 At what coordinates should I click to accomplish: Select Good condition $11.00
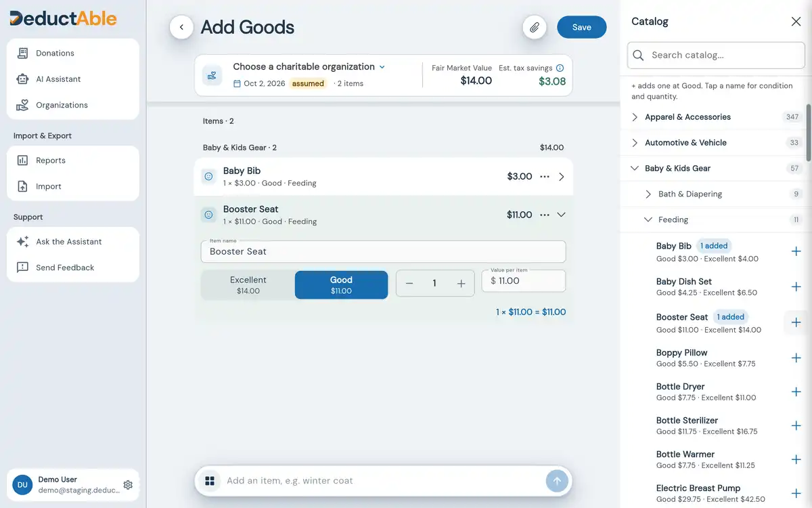(x=341, y=285)
